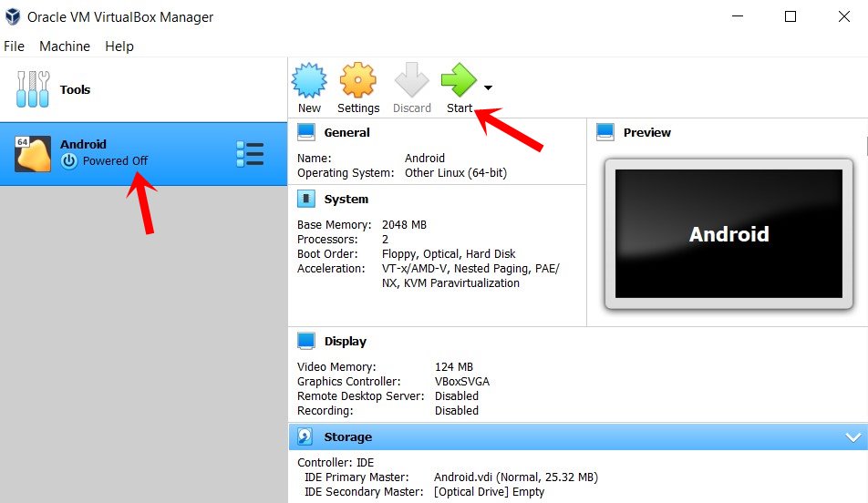Click 'Android.vdi (Normal, 25.32 MB)' entry
The height and width of the screenshot is (503, 868).
point(516,477)
